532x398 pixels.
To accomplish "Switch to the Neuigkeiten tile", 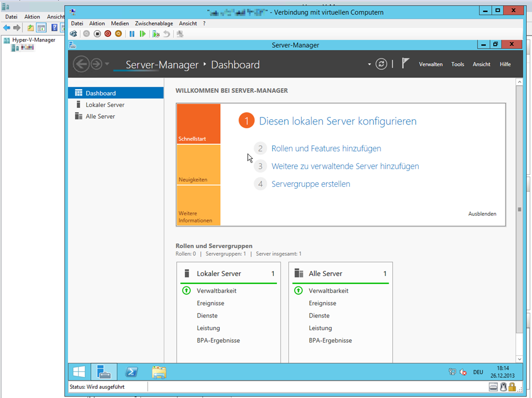I will click(198, 164).
